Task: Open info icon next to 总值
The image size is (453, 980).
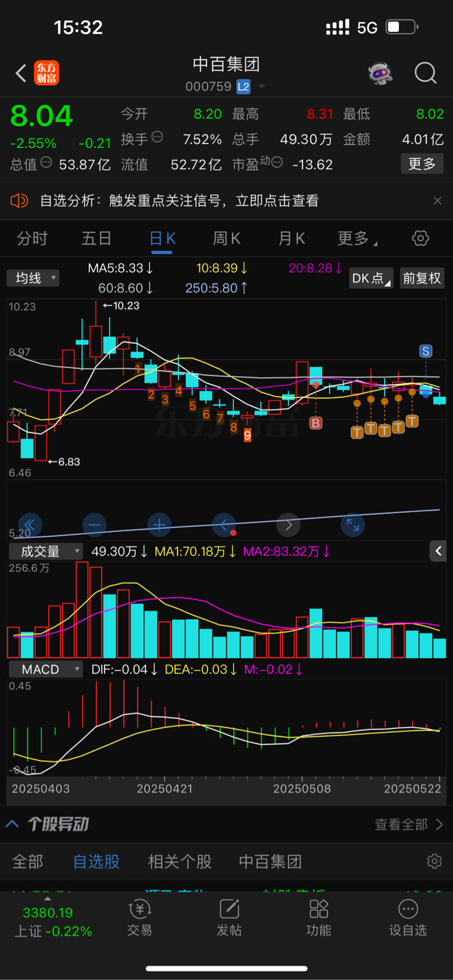Action: click(47, 162)
